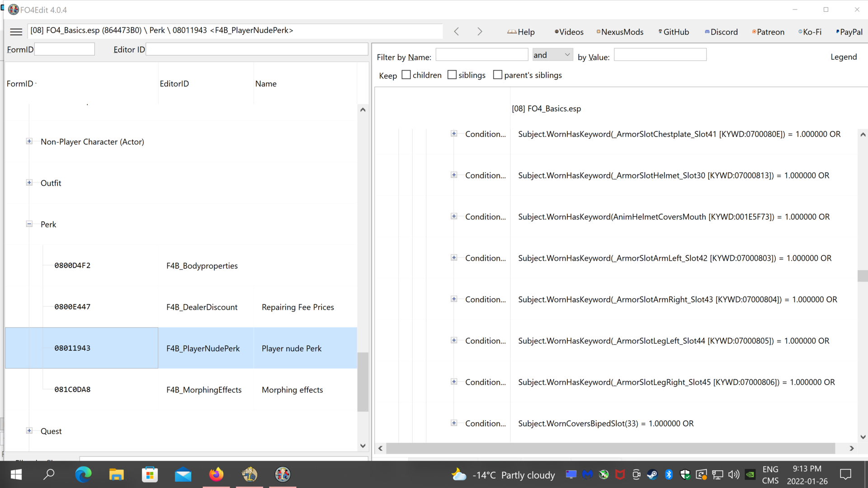Open the NexusMods link
Image resolution: width=868 pixels, height=488 pixels.
(620, 32)
